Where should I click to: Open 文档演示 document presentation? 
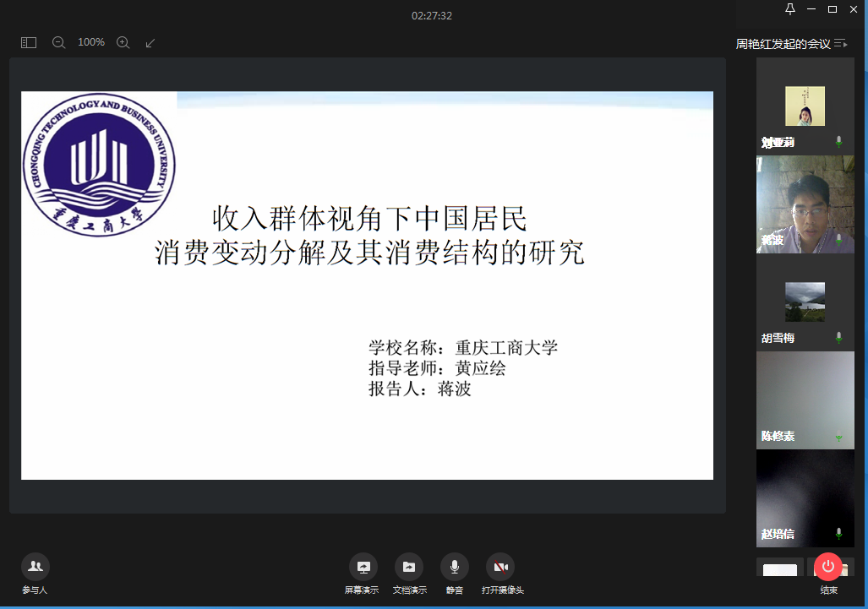coord(409,567)
